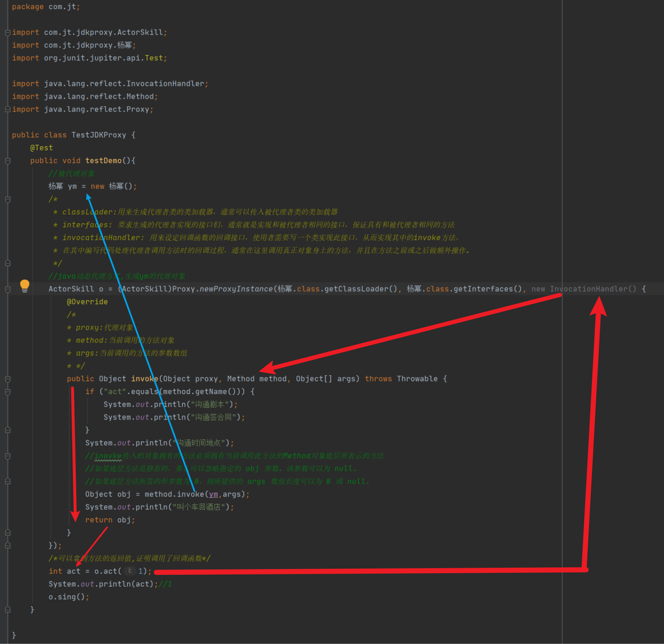
Task: Click the return obj; statement
Action: pyautogui.click(x=110, y=520)
